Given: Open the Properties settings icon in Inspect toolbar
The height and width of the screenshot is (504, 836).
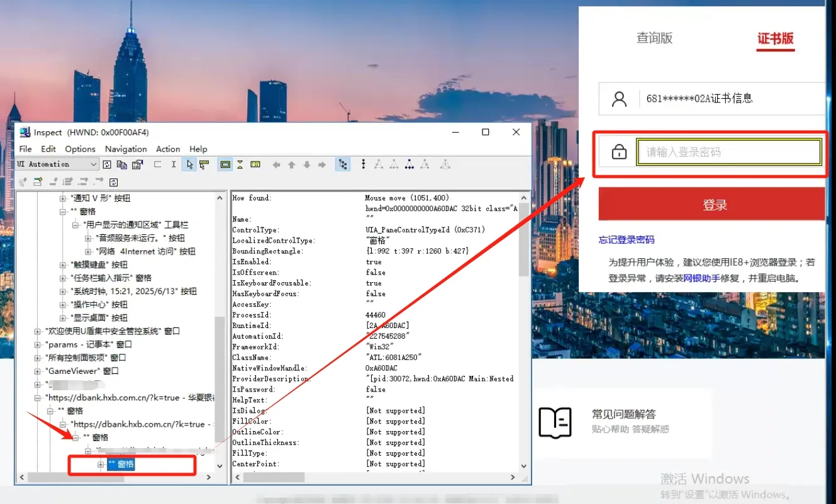Looking at the screenshot, I should coord(137,165).
